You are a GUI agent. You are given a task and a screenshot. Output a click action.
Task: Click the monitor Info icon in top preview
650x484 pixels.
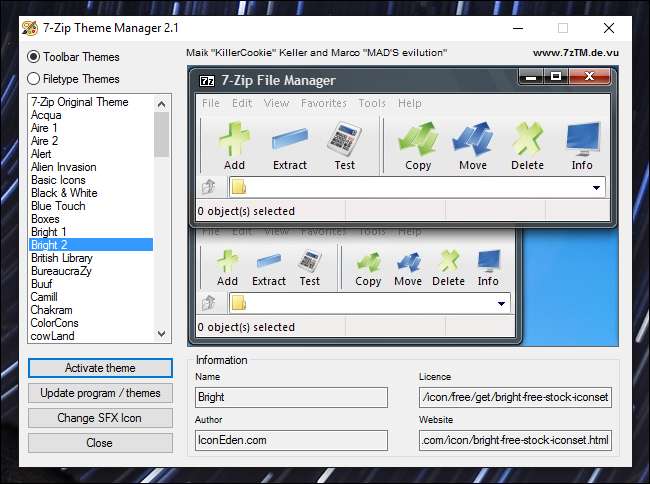[582, 138]
